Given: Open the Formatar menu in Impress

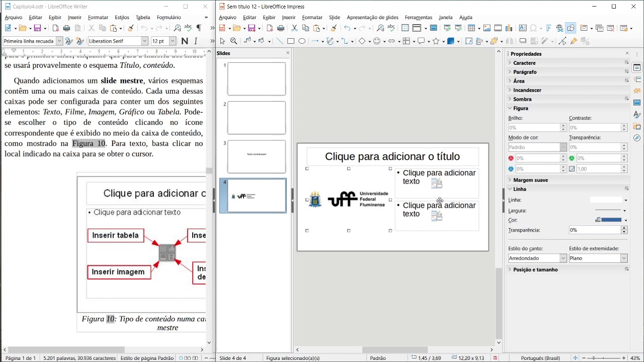Looking at the screenshot, I should pyautogui.click(x=312, y=18).
